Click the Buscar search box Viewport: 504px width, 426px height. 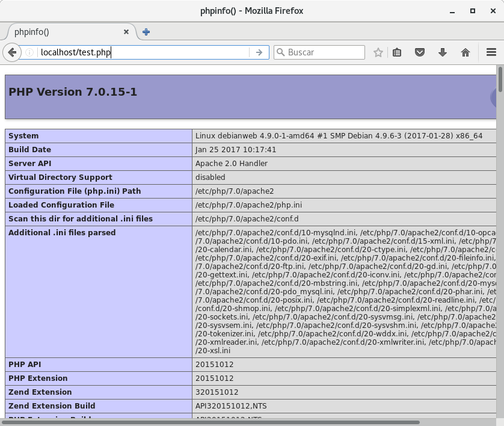click(325, 52)
